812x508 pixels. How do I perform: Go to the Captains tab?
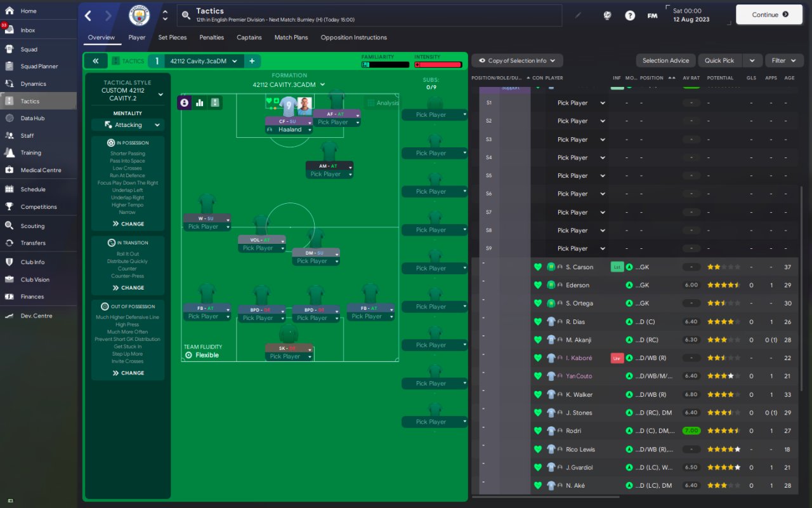[x=249, y=37]
